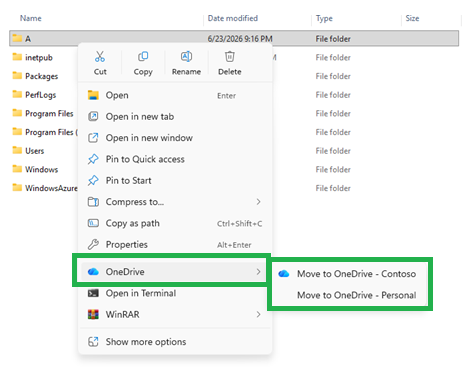Click the folder icon of Packages
This screenshot has width=464, height=378.
pos(17,76)
